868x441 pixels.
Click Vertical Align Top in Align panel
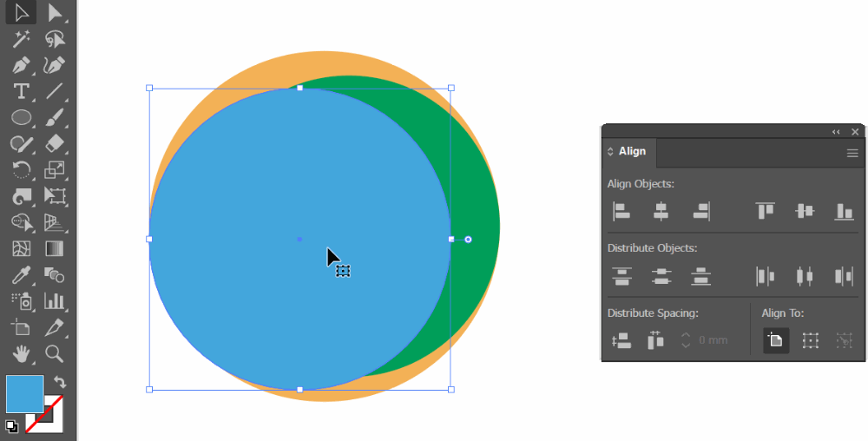pos(765,211)
